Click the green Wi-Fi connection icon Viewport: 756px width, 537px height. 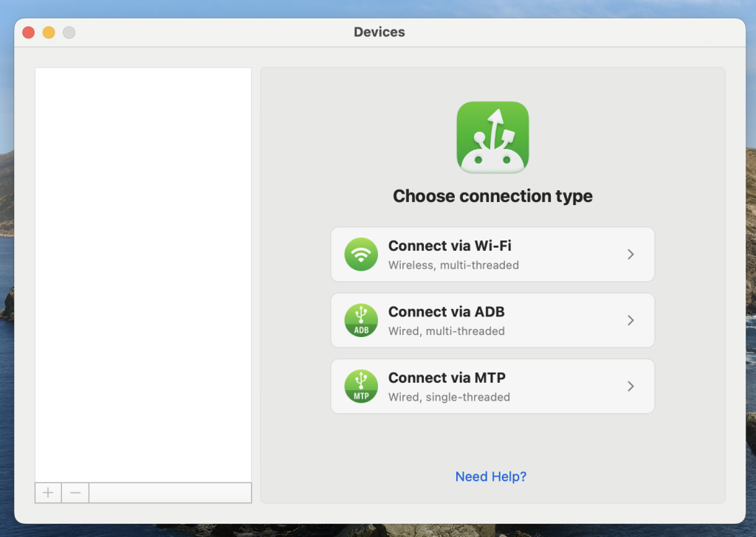tap(361, 254)
